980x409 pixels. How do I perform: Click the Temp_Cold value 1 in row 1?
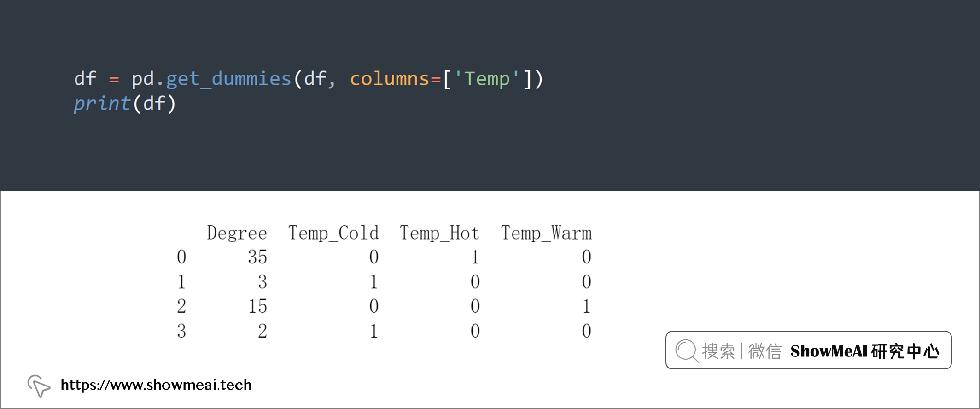click(374, 282)
